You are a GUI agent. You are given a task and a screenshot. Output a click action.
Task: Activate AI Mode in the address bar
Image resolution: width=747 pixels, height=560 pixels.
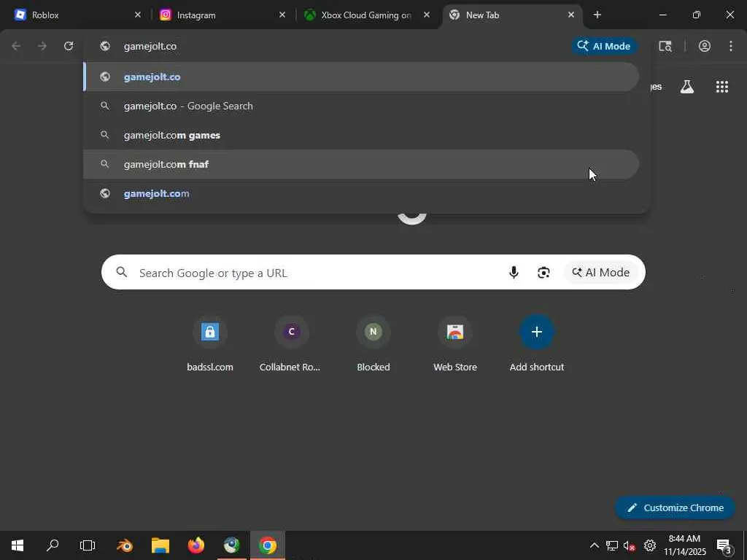click(x=603, y=46)
